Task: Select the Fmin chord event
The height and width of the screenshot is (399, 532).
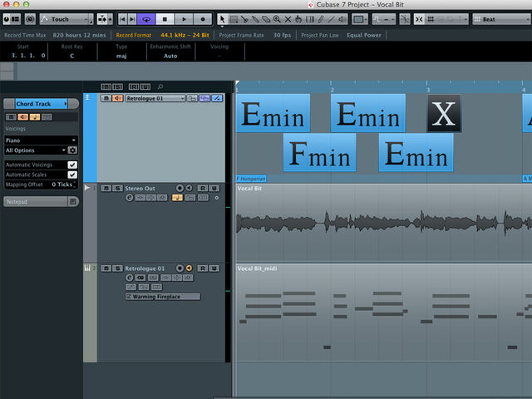Action: 319,153
